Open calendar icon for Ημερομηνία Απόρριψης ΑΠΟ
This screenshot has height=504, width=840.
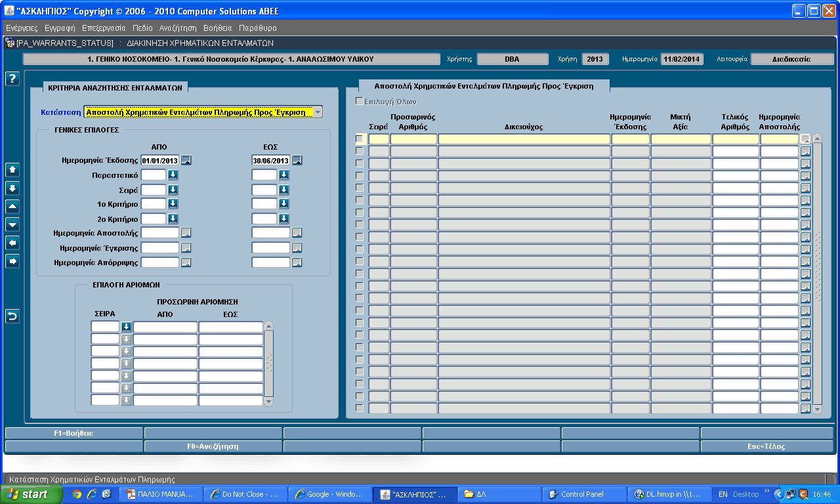pyautogui.click(x=186, y=262)
